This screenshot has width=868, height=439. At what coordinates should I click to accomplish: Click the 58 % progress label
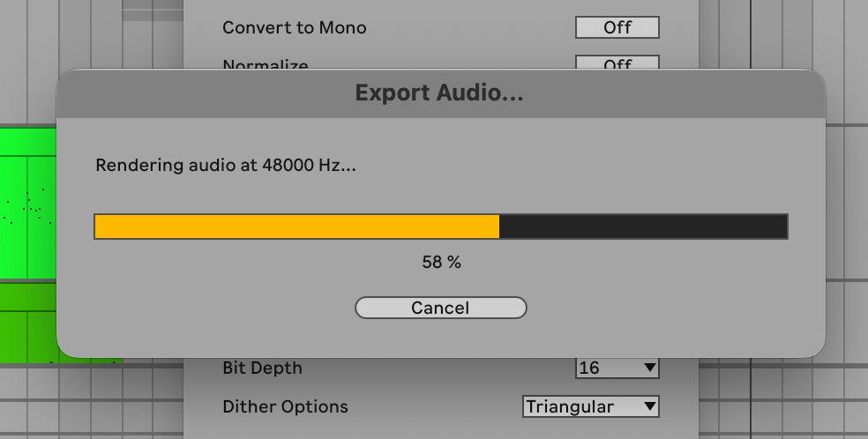441,262
